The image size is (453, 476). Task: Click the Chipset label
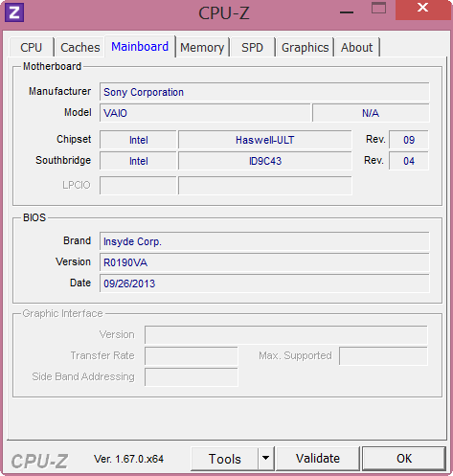(x=74, y=139)
